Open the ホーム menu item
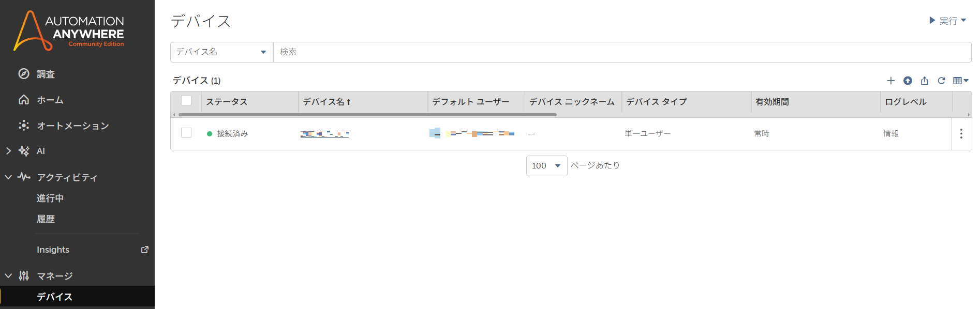This screenshot has width=980, height=309. tap(50, 100)
